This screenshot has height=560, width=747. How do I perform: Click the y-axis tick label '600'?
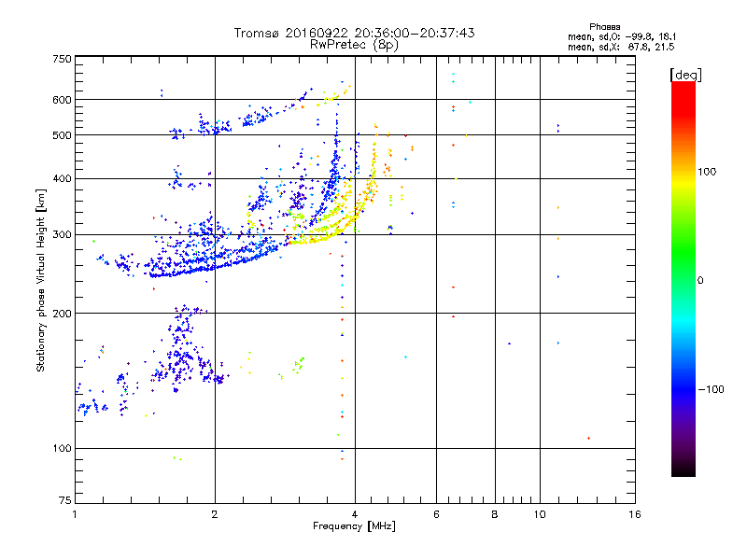(x=62, y=100)
